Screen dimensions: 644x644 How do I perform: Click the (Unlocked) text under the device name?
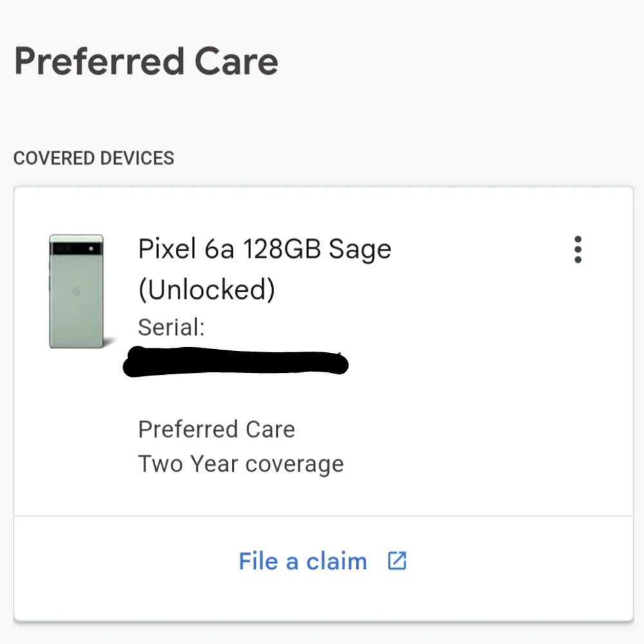(206, 289)
